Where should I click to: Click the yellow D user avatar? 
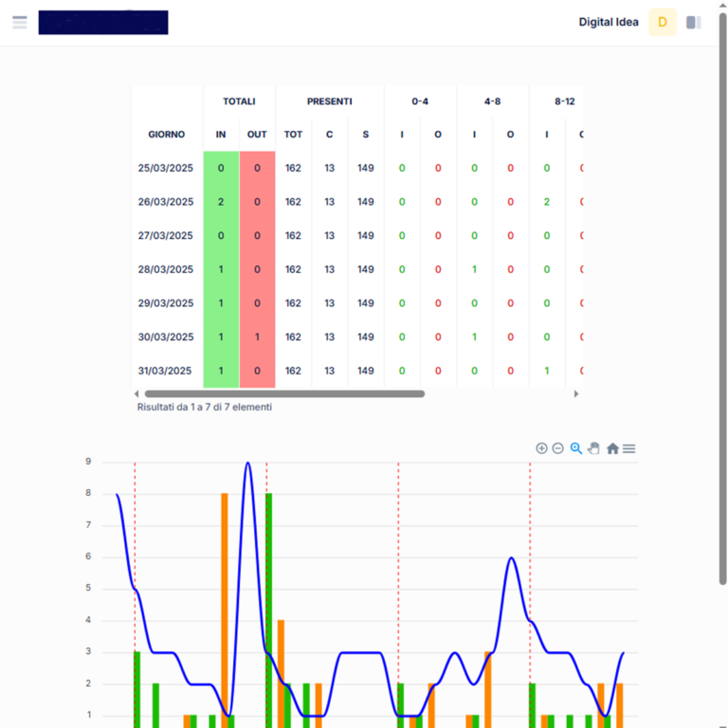tap(662, 22)
